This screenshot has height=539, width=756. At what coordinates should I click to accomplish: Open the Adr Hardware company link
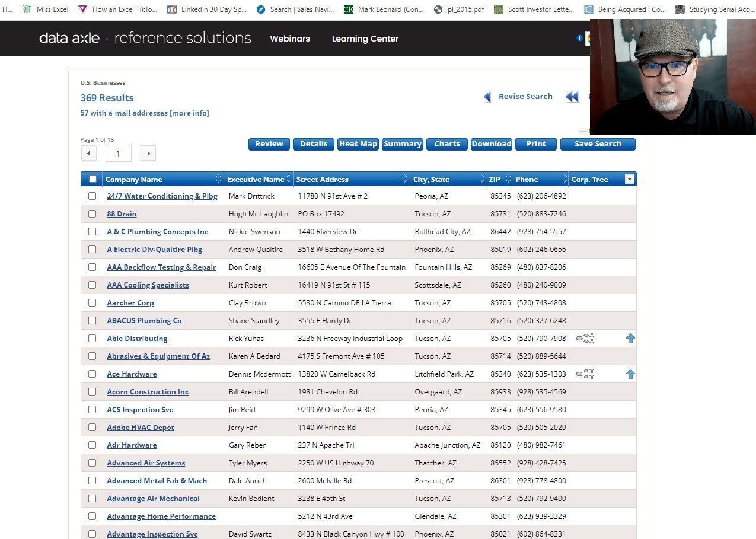[x=132, y=445]
